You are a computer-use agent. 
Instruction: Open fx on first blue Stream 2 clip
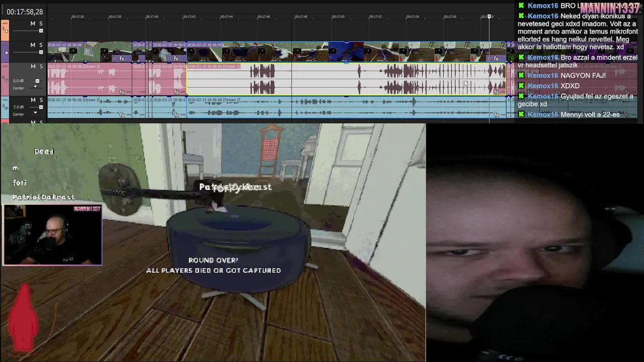pos(122,115)
